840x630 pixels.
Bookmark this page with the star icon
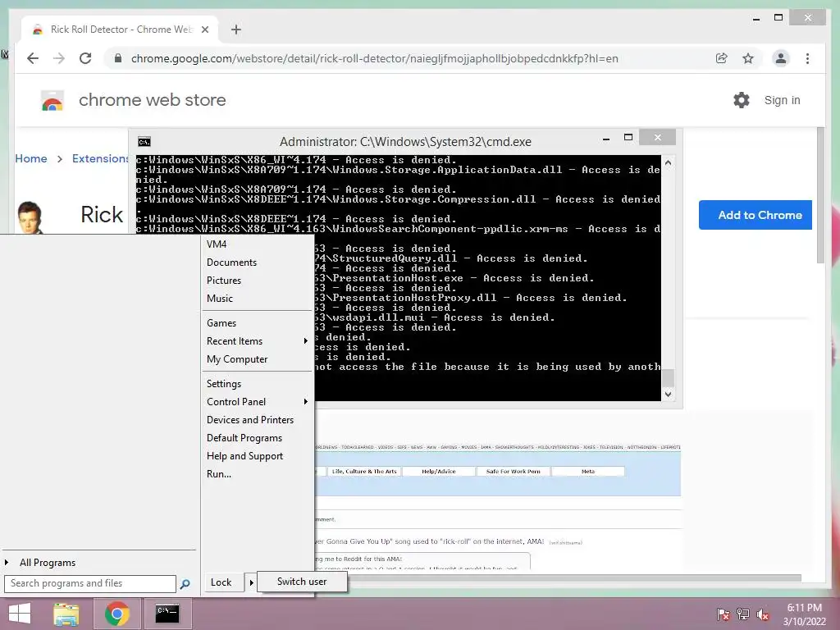pos(748,58)
